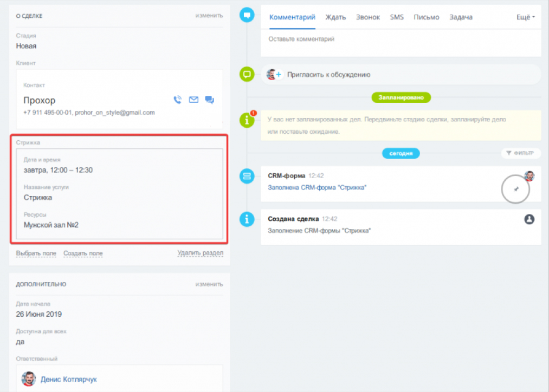This screenshot has width=549, height=392.
Task: Open Денис Котлярчук responsible profile link
Action: [68, 380]
